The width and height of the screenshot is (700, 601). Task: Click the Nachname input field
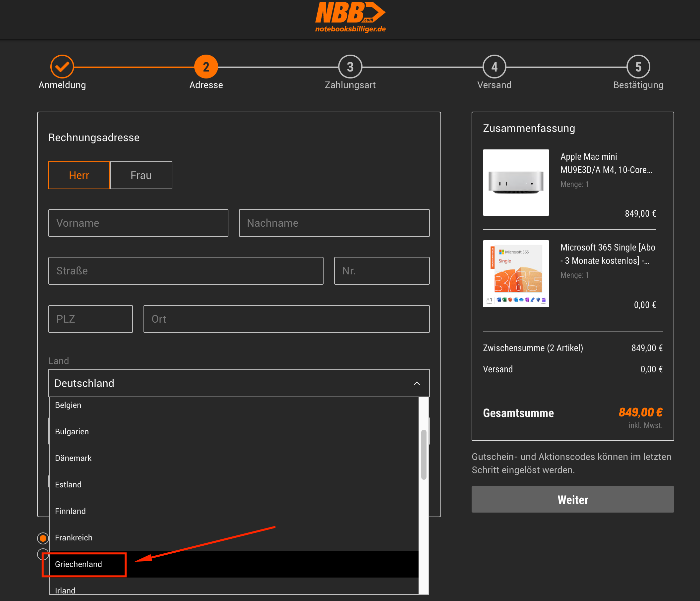334,223
